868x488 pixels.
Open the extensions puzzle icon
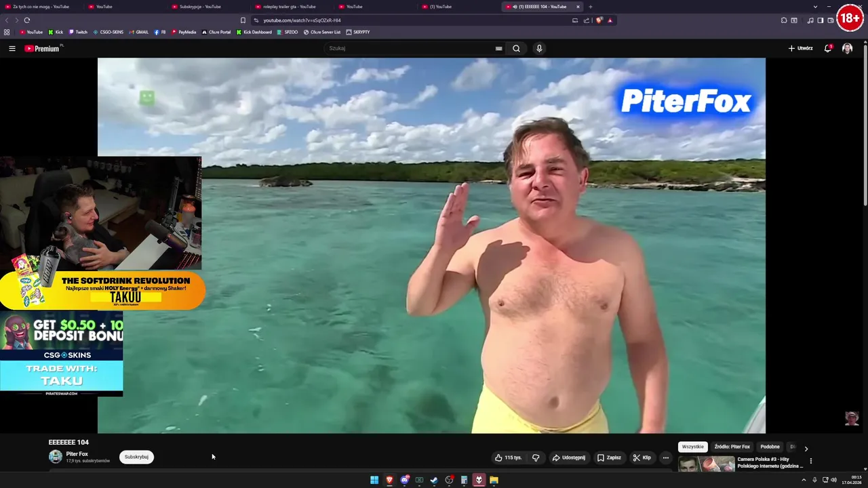tap(784, 20)
